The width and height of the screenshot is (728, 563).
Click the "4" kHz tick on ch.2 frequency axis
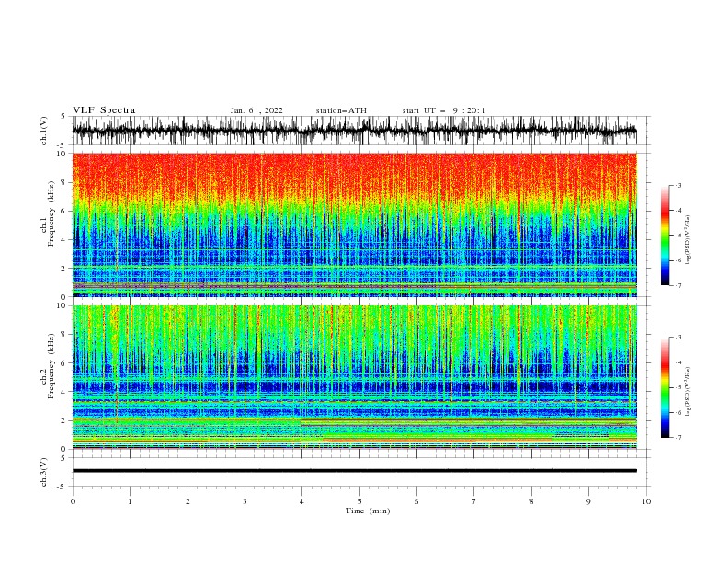coord(63,392)
